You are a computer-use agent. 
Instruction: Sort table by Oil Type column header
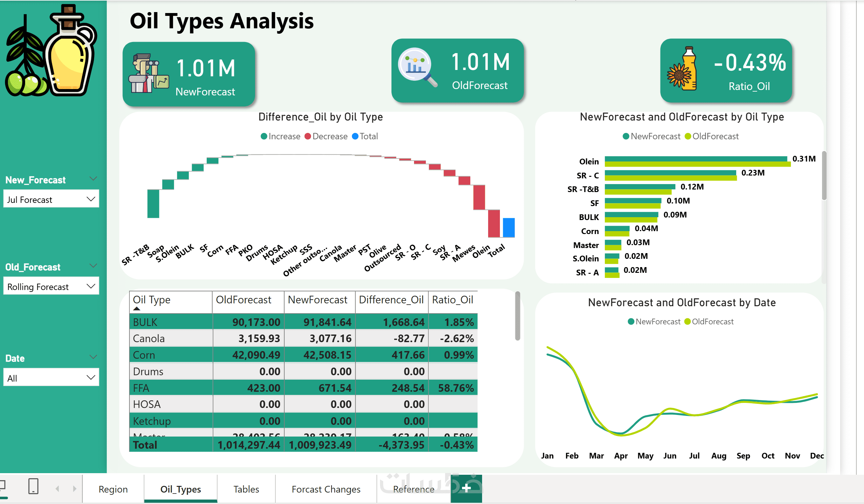click(152, 300)
